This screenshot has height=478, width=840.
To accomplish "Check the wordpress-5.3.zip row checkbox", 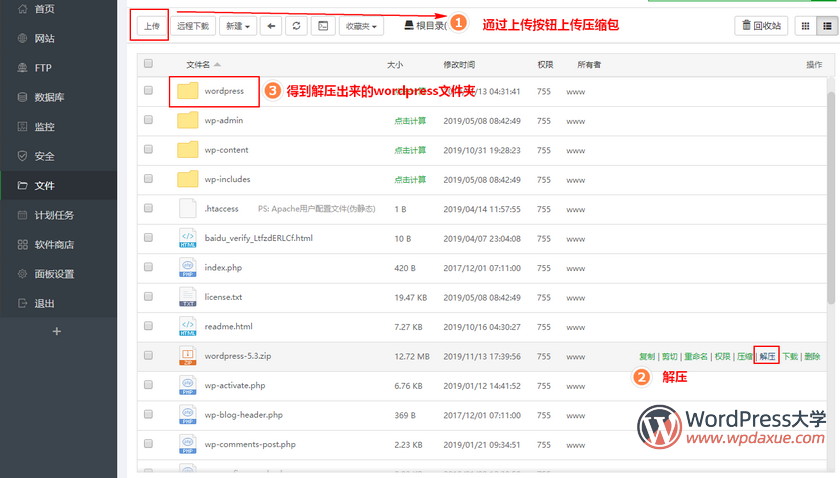I will (x=148, y=355).
